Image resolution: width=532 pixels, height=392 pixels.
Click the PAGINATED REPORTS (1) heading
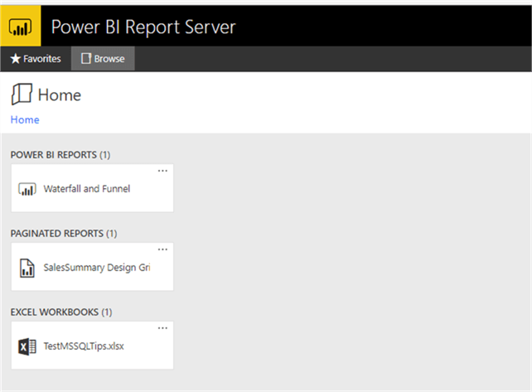click(64, 234)
